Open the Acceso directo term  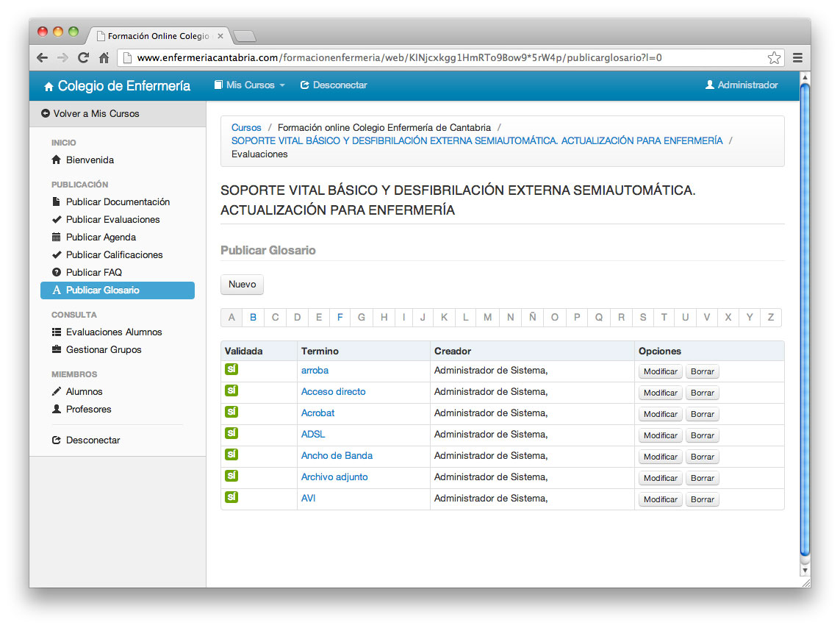coord(333,392)
